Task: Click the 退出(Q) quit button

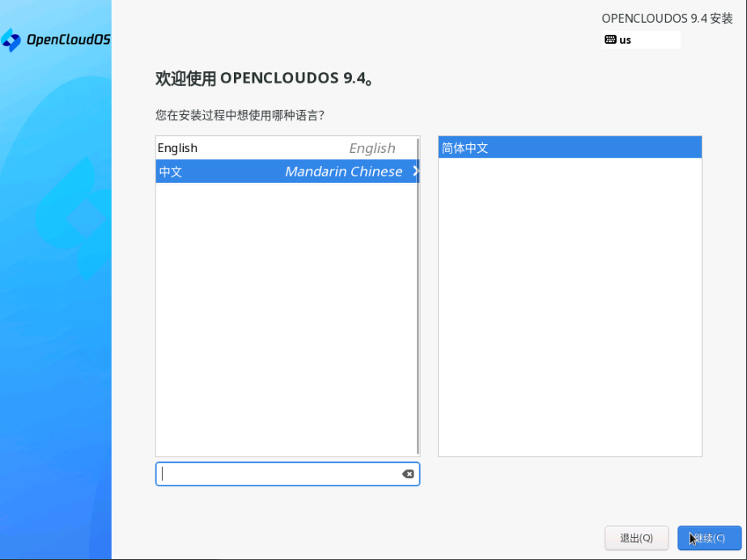Action: pyautogui.click(x=636, y=538)
